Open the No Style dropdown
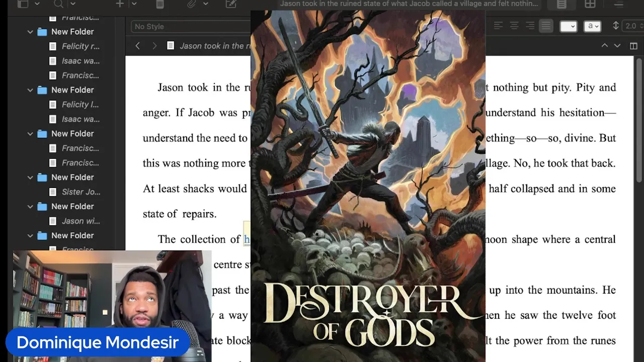 (x=191, y=26)
